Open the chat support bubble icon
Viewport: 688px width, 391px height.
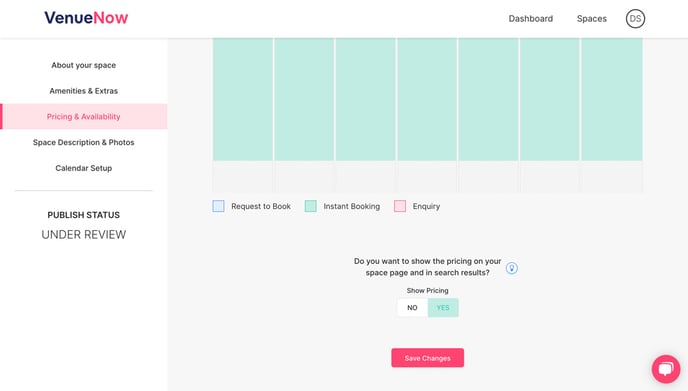[666, 369]
